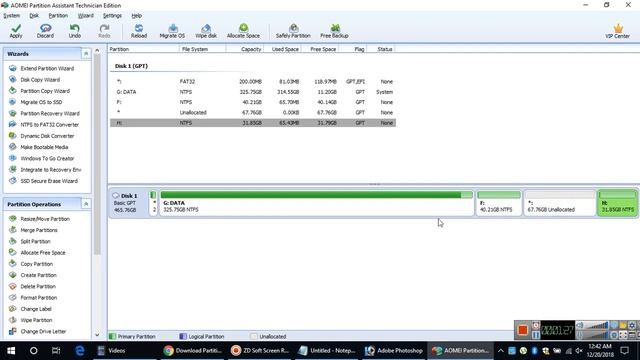Open the Disk menu
This screenshot has height=360, width=640.
(x=34, y=16)
